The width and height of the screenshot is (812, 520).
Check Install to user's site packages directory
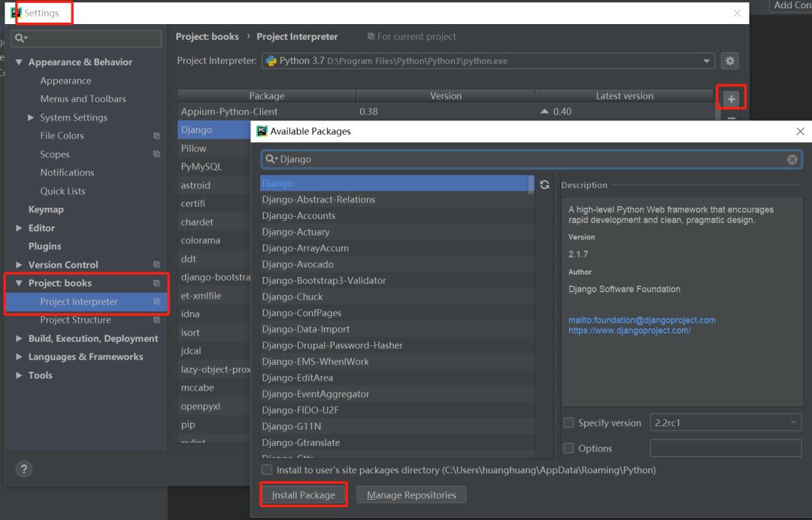point(267,470)
